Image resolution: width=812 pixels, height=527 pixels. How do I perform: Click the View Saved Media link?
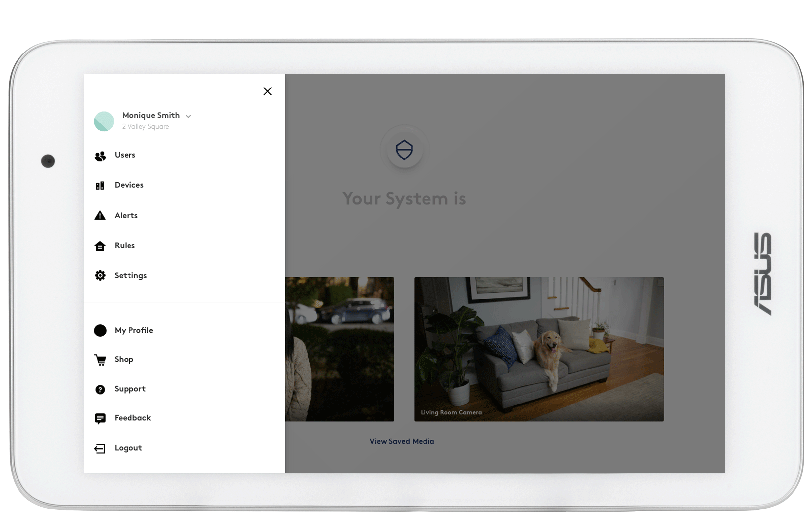pos(401,440)
